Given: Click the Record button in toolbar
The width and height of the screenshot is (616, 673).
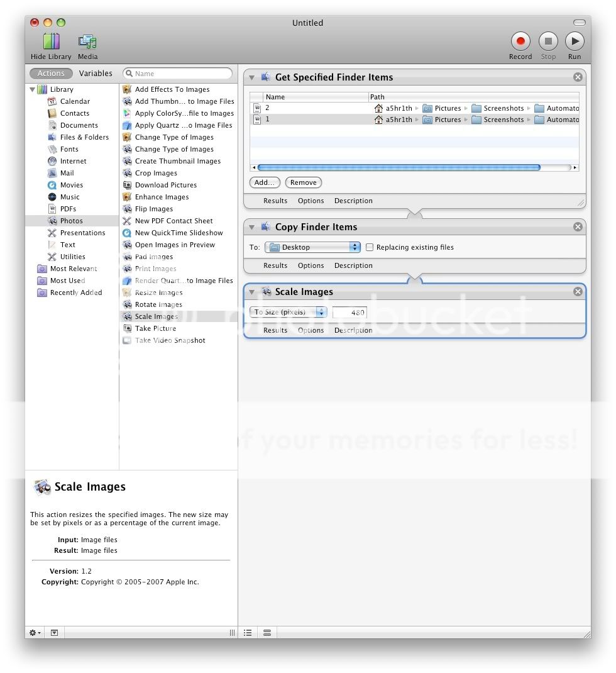Looking at the screenshot, I should tap(520, 42).
